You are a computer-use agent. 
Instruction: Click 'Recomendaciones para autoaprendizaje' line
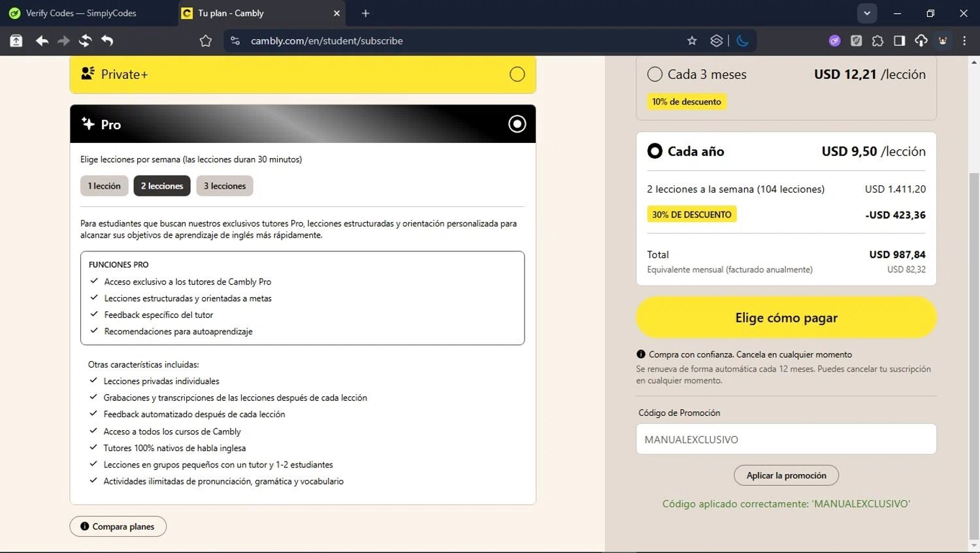(x=178, y=332)
